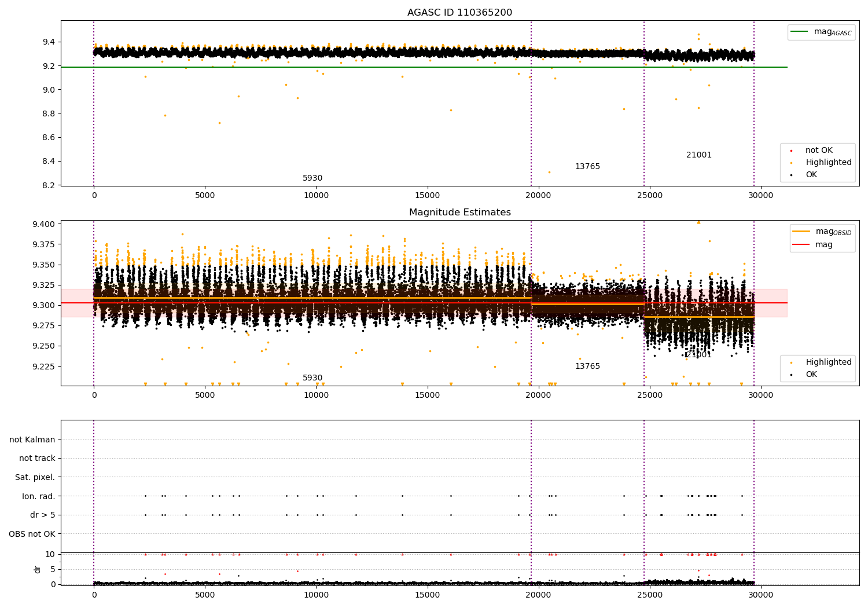
Task: Select the 21001 label in top plot
Action: (699, 155)
